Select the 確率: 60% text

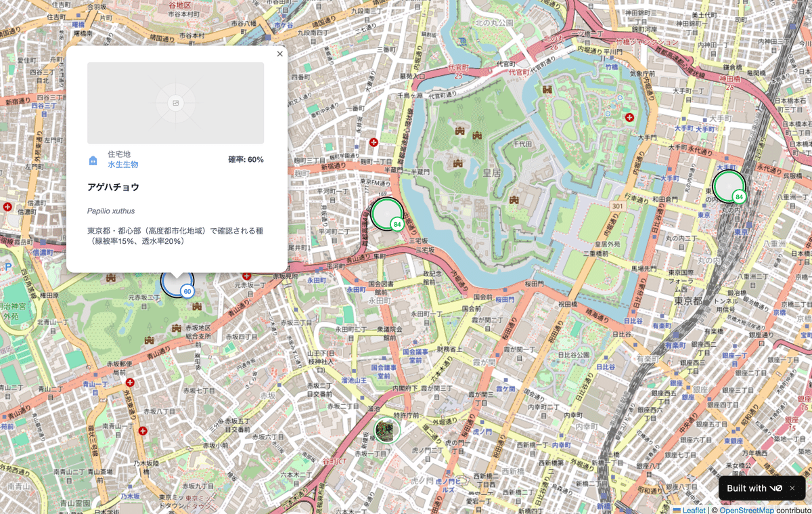click(x=246, y=160)
